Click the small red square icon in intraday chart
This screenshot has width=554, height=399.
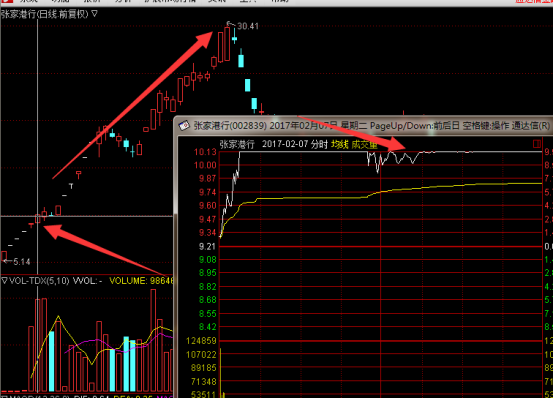(537, 143)
